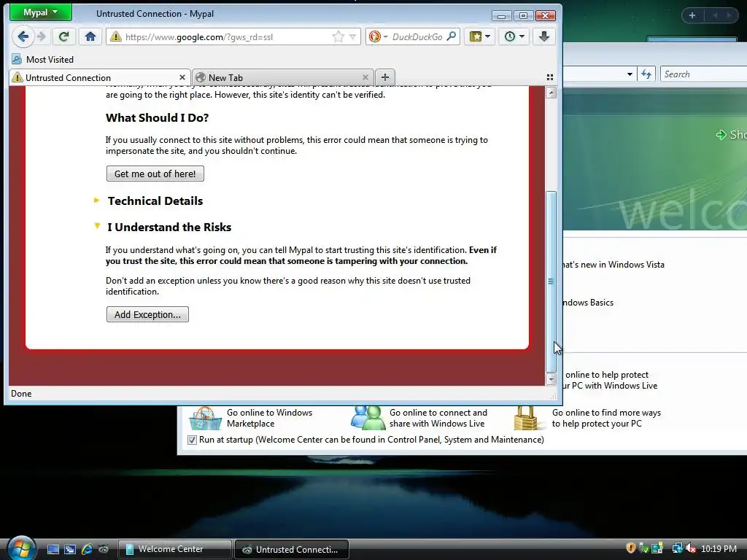747x560 pixels.
Task: Click the green checkmark tray icon
Action: coord(643,548)
